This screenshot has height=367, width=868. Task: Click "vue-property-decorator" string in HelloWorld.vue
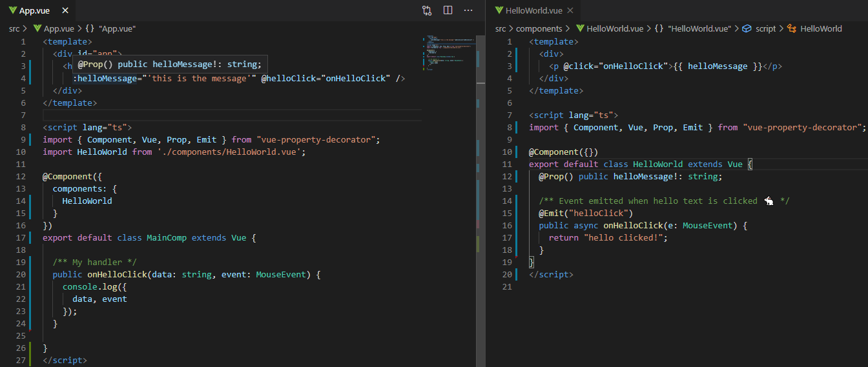pyautogui.click(x=804, y=127)
